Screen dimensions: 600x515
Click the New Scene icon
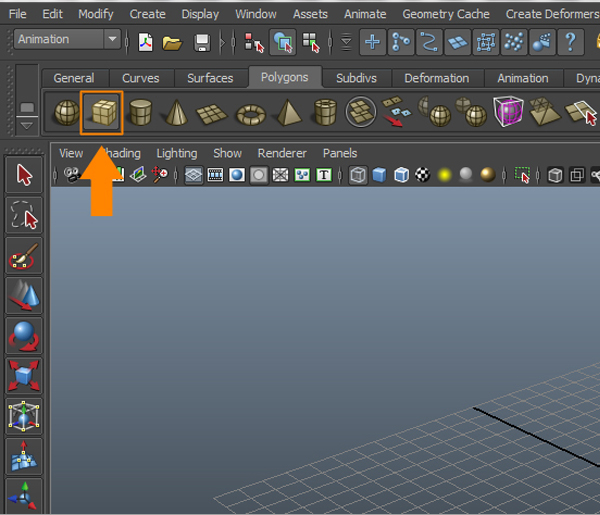[x=145, y=42]
